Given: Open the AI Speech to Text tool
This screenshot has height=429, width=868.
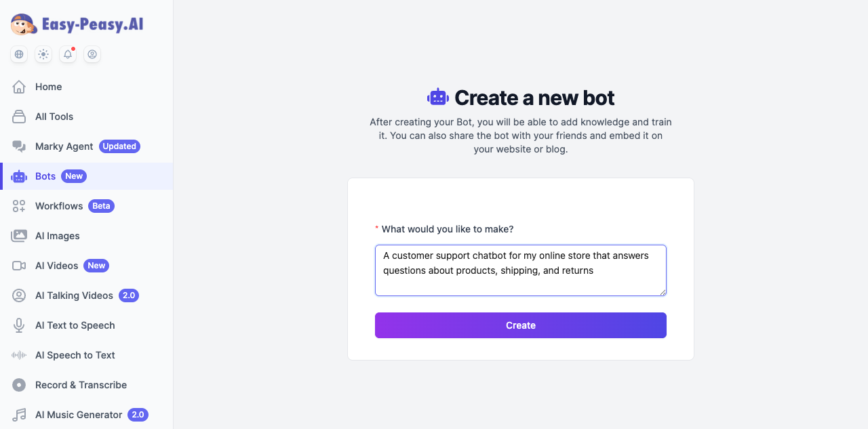Looking at the screenshot, I should [x=75, y=355].
